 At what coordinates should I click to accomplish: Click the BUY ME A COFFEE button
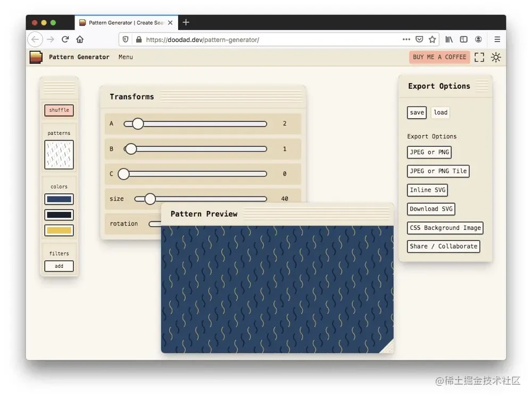[439, 57]
